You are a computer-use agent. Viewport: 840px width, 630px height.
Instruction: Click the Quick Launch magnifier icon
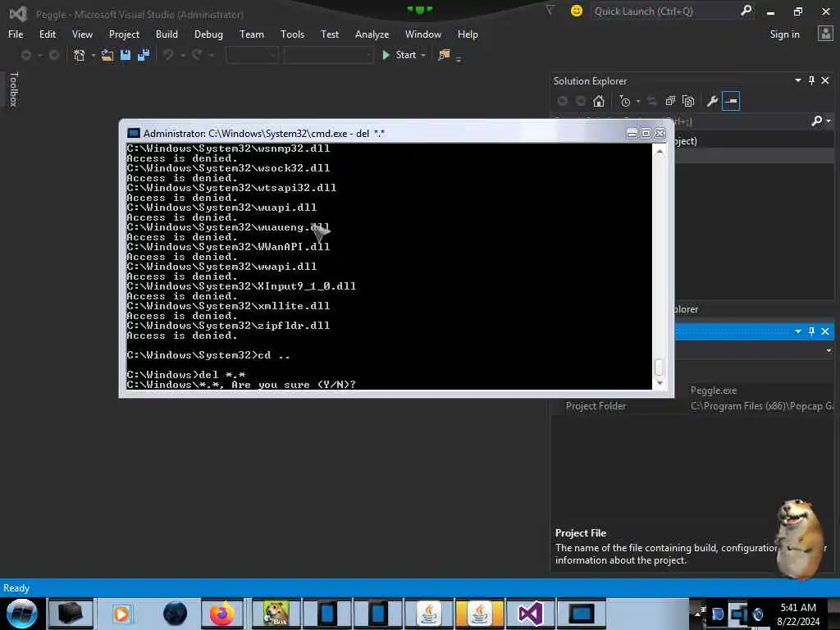746,11
